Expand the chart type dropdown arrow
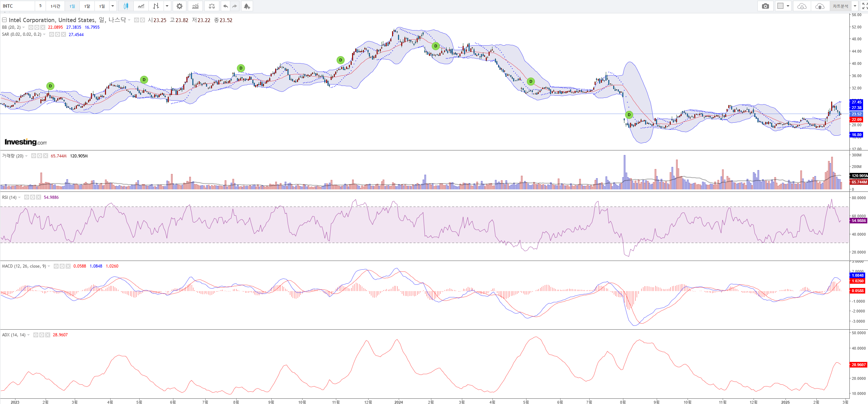 (x=167, y=6)
